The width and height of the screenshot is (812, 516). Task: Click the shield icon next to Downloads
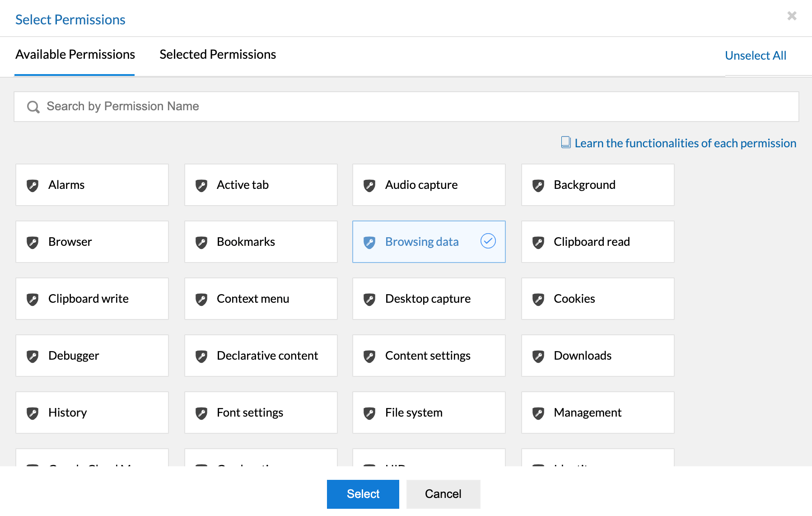pyautogui.click(x=538, y=356)
